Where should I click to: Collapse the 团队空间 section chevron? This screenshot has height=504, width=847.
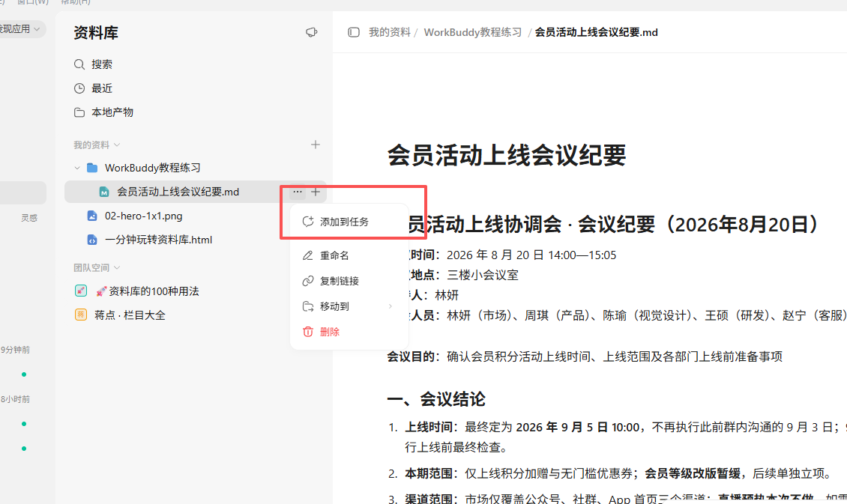tap(117, 267)
